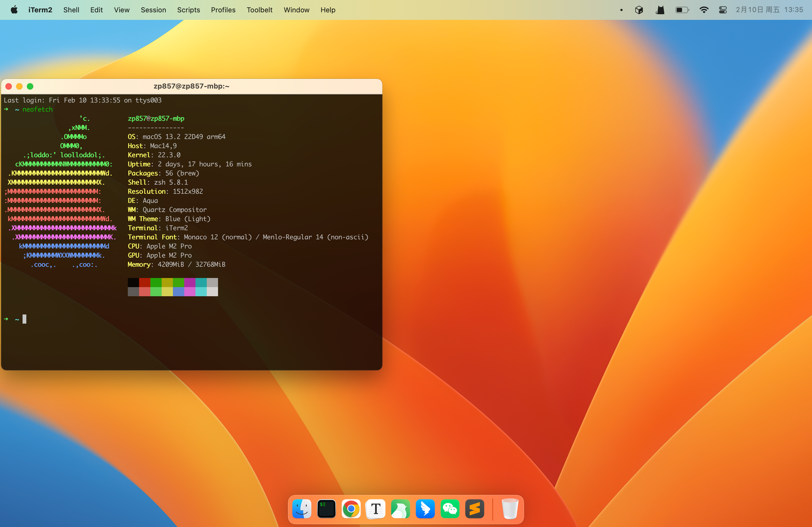Launch Google Chrome from the Dock
The height and width of the screenshot is (527, 812).
coord(351,509)
